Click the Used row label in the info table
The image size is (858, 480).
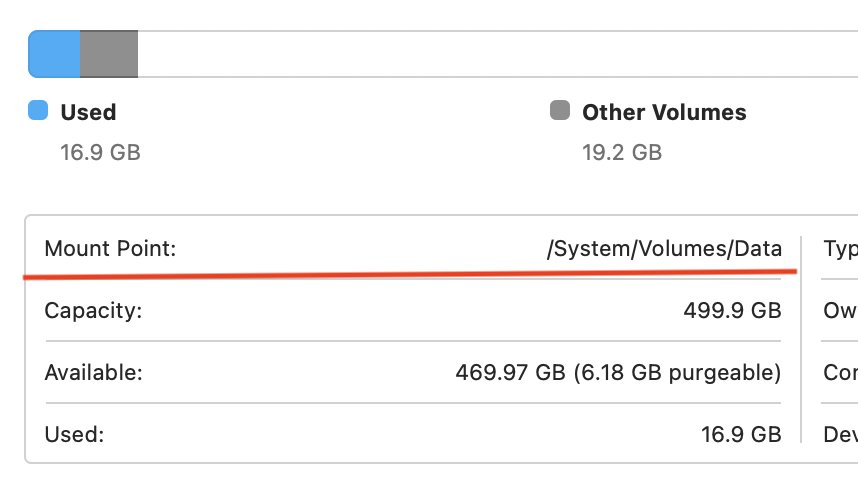75,435
